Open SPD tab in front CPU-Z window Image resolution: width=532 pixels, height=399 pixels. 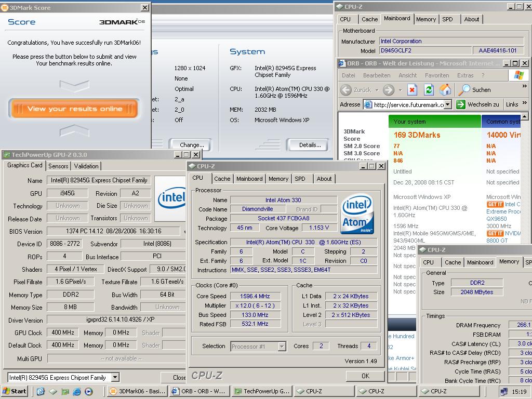coord(300,179)
